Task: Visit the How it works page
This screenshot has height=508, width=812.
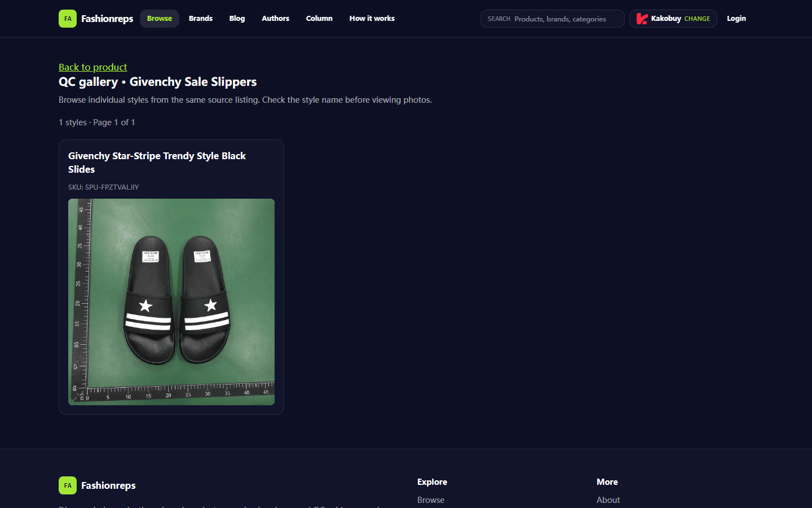Action: (x=372, y=19)
